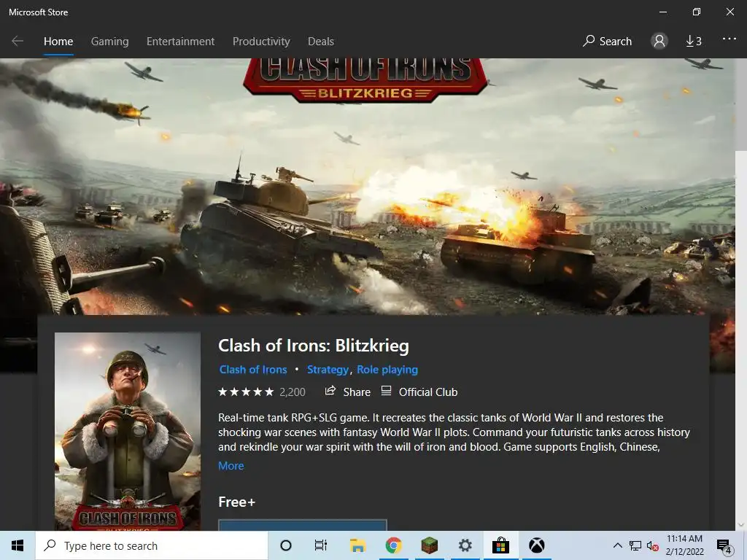Image resolution: width=747 pixels, height=560 pixels.
Task: Browse the Role playing category link
Action: click(387, 370)
